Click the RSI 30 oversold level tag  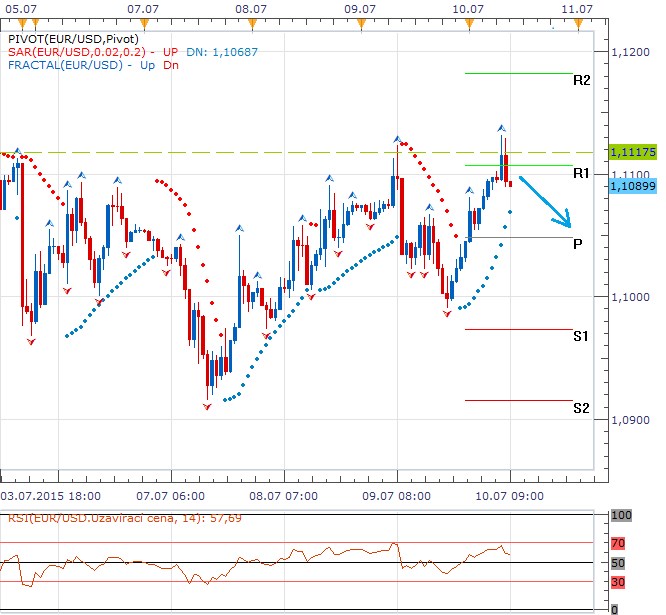[x=618, y=582]
